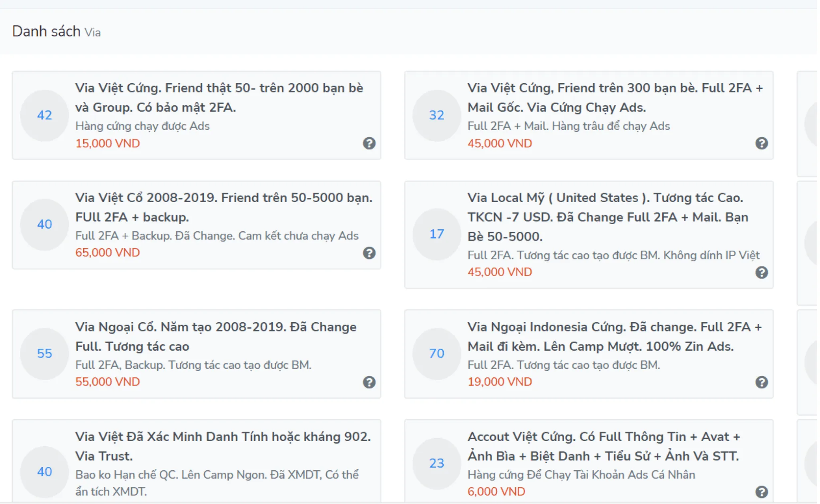The width and height of the screenshot is (820, 504).
Task: Click the stock count badge showing 42
Action: 44,115
